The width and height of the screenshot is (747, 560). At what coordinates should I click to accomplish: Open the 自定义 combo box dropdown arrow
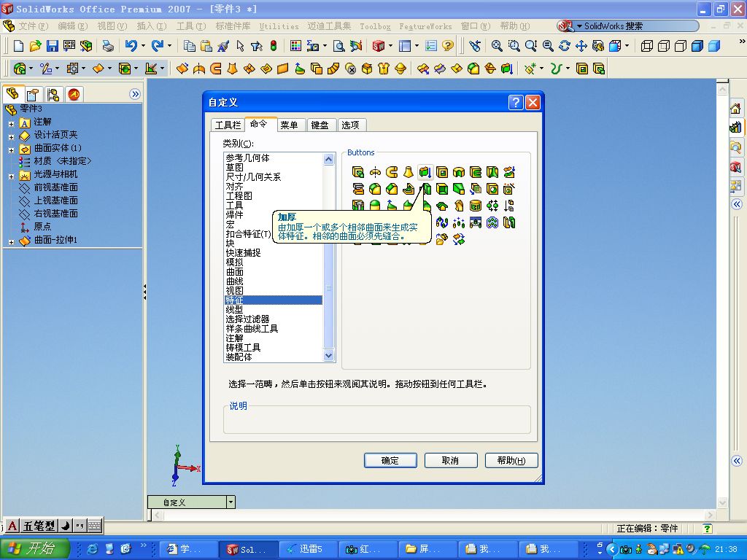tap(231, 502)
